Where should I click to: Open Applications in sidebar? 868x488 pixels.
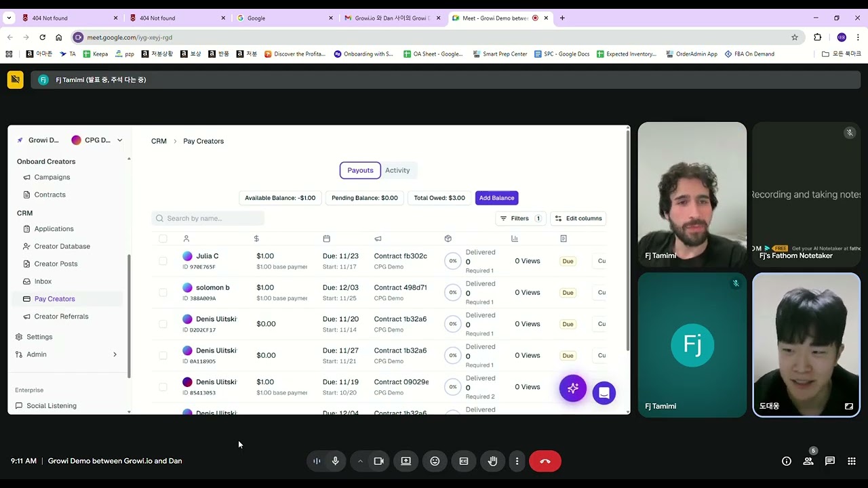(x=54, y=228)
